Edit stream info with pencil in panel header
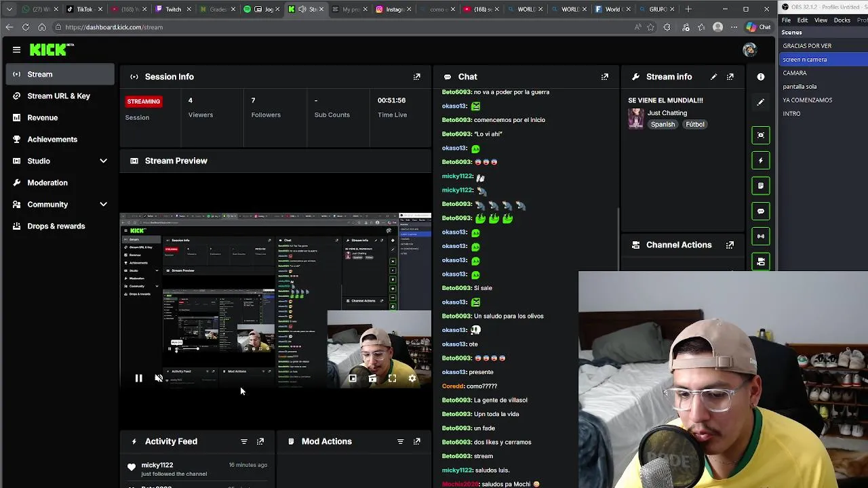Screen dimensions: 868x488 713,77
